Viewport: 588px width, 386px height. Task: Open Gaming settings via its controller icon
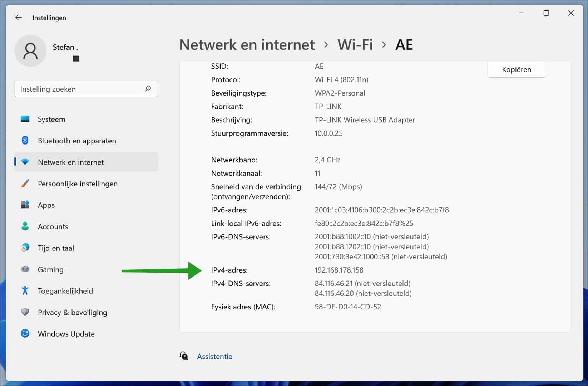[25, 269]
